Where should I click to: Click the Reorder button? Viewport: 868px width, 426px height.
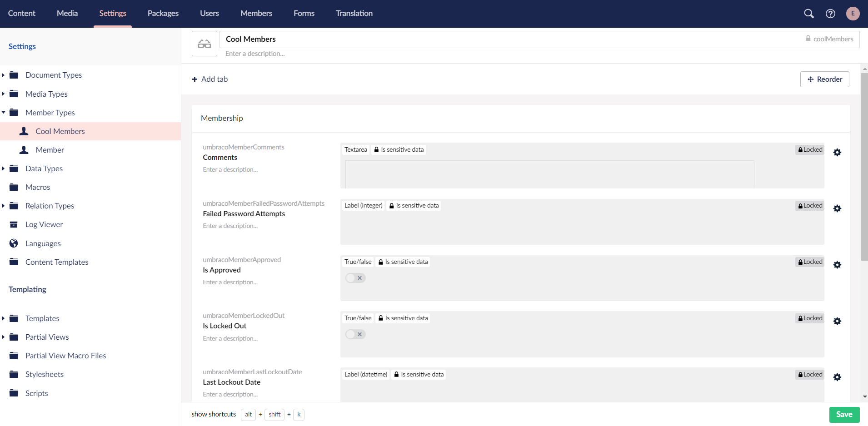(x=825, y=79)
